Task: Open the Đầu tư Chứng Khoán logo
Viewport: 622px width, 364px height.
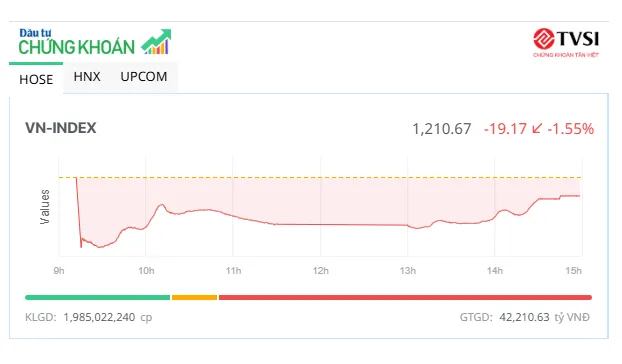Action: point(95,42)
